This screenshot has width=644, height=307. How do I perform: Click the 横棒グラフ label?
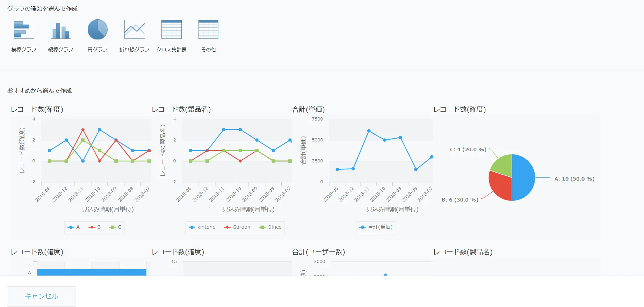point(24,50)
